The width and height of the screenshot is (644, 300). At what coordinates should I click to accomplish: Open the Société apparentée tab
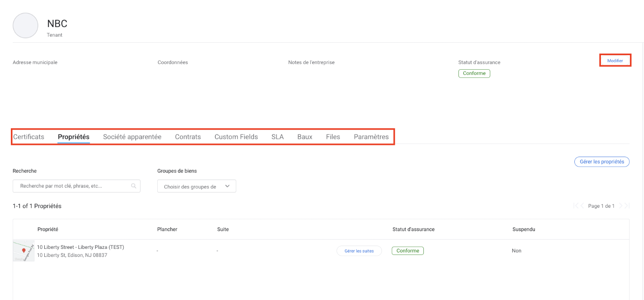tap(132, 137)
